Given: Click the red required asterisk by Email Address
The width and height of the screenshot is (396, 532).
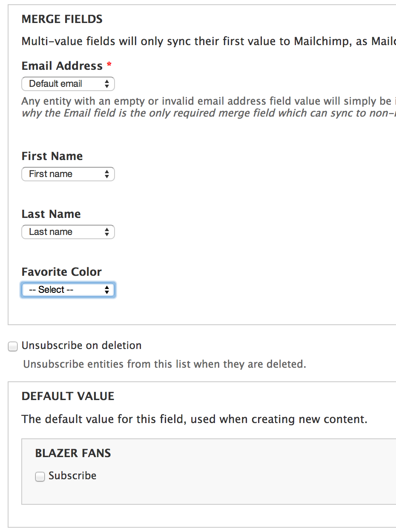Looking at the screenshot, I should click(109, 65).
